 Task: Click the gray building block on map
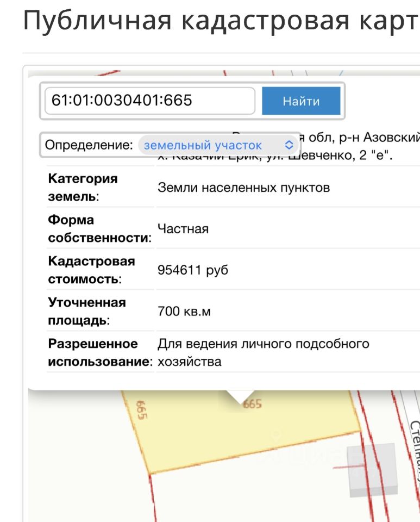point(372,470)
